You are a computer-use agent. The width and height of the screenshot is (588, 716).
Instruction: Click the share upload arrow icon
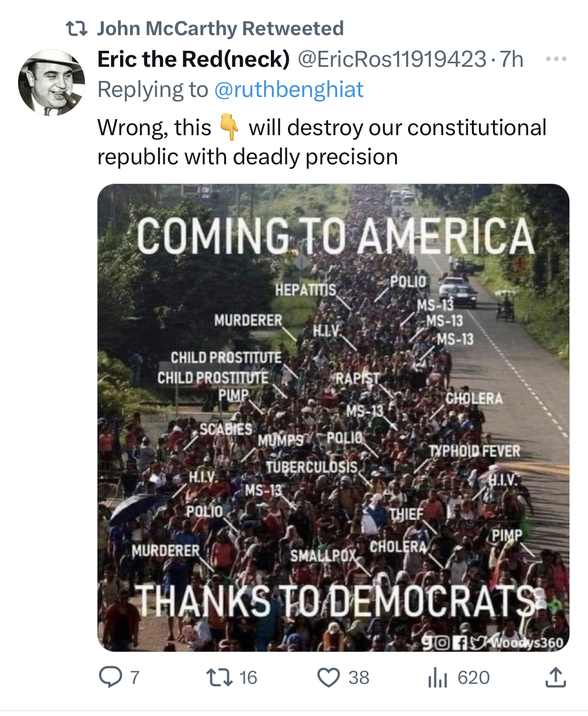coord(556,677)
